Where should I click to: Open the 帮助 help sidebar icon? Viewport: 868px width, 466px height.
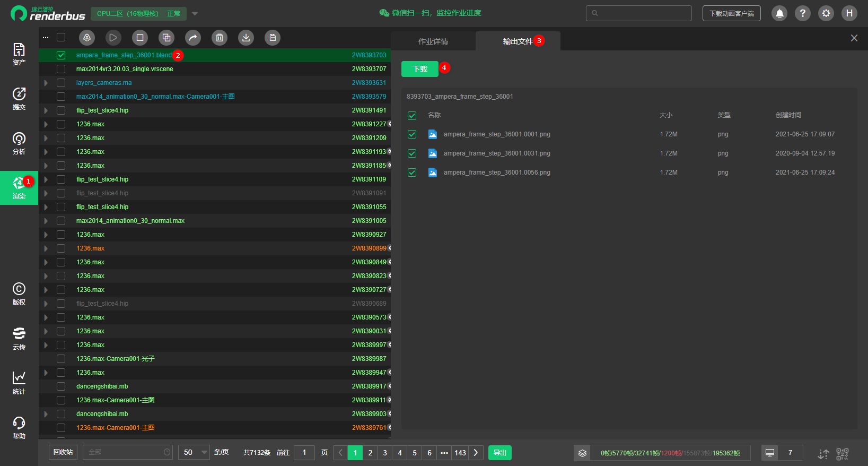click(19, 428)
